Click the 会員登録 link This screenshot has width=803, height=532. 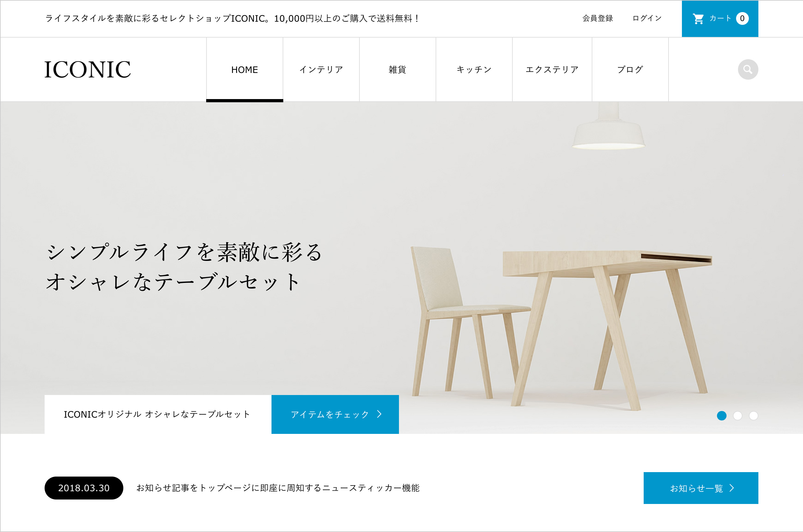coord(598,18)
